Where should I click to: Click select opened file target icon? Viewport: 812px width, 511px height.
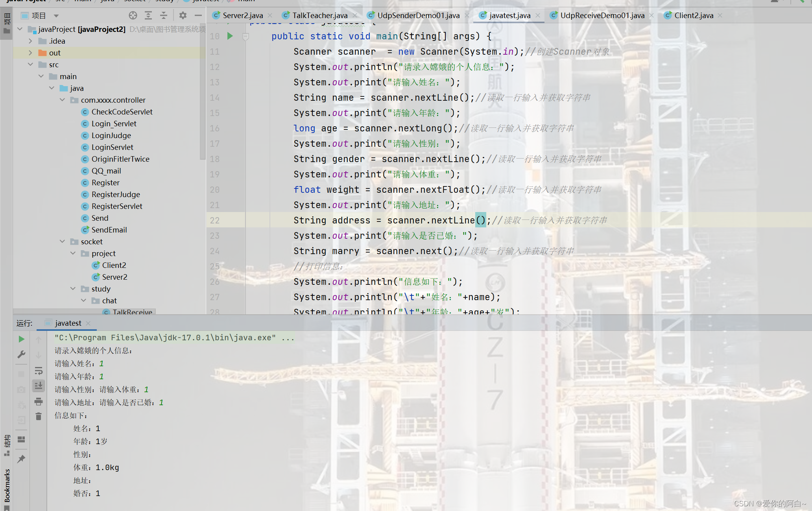pos(133,15)
